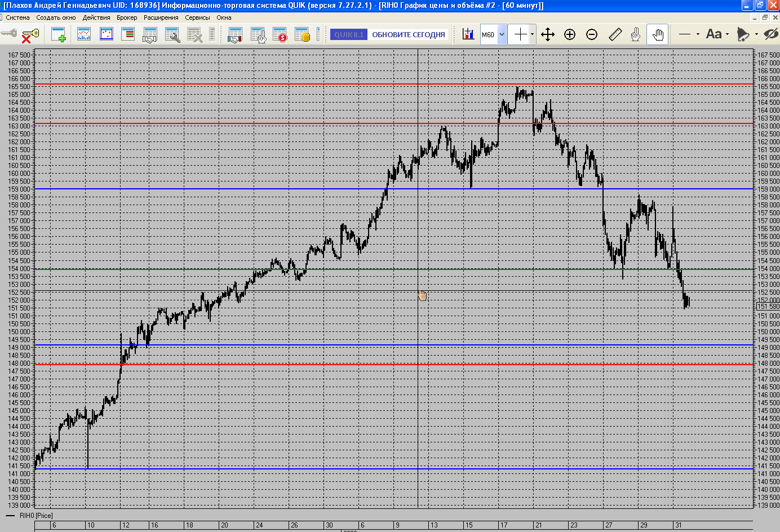Open the Расширения menu
The image size is (780, 532).
[x=161, y=17]
